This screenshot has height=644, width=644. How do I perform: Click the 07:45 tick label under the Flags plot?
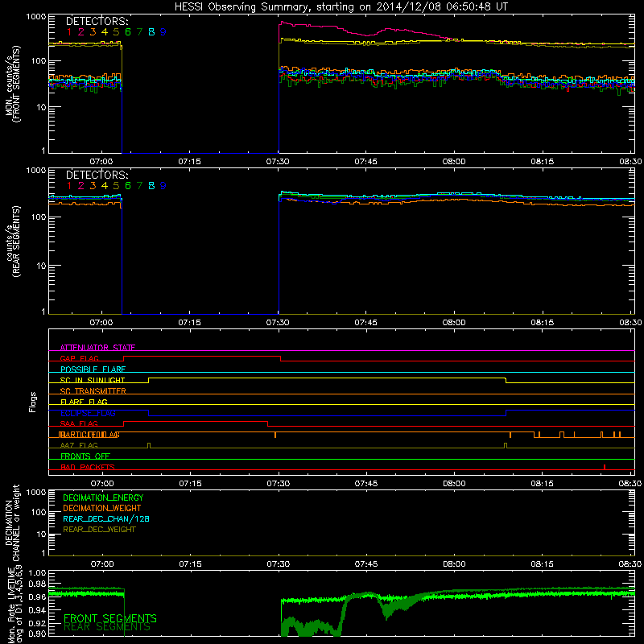pyautogui.click(x=366, y=484)
